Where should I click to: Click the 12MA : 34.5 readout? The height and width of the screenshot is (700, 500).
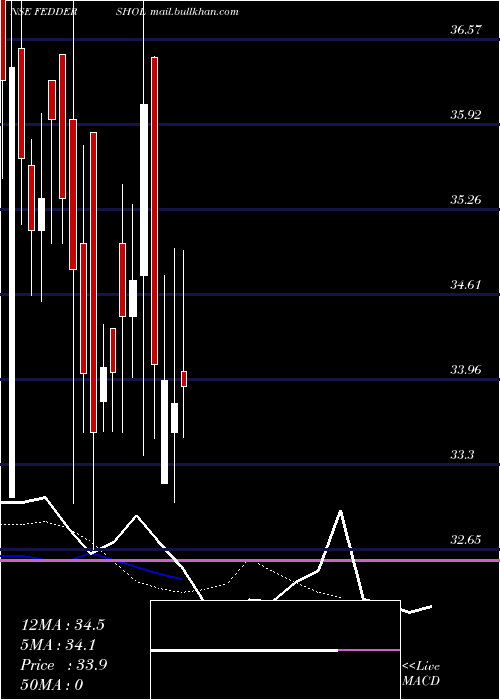click(63, 625)
